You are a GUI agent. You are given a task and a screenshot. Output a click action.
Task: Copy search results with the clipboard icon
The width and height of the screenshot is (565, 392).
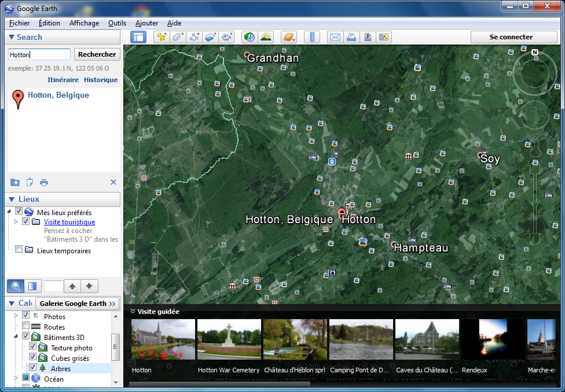30,182
